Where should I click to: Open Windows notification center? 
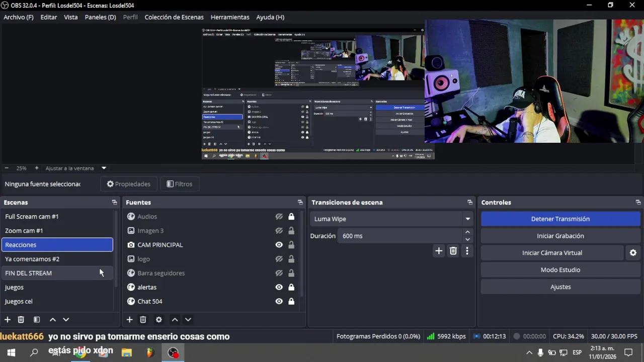(x=628, y=352)
